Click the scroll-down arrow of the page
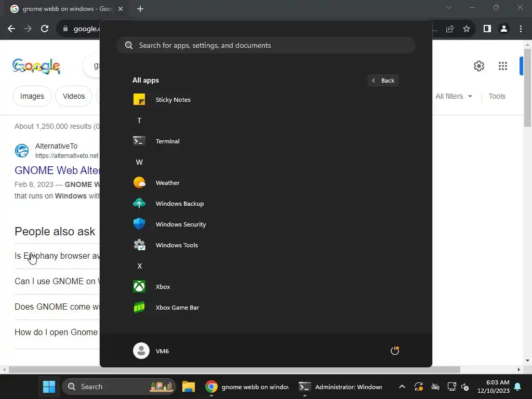Viewport: 532px width, 399px height. pos(527,361)
